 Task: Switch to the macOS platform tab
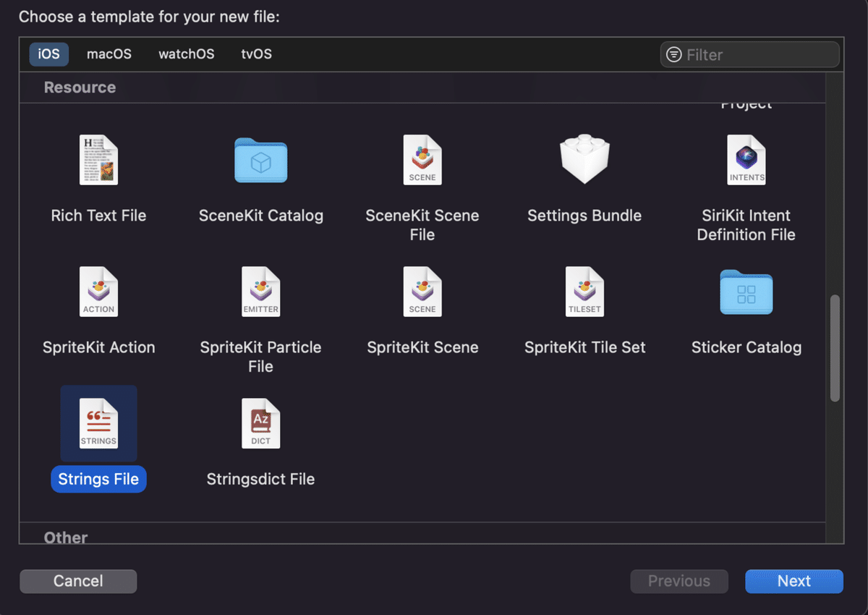109,54
